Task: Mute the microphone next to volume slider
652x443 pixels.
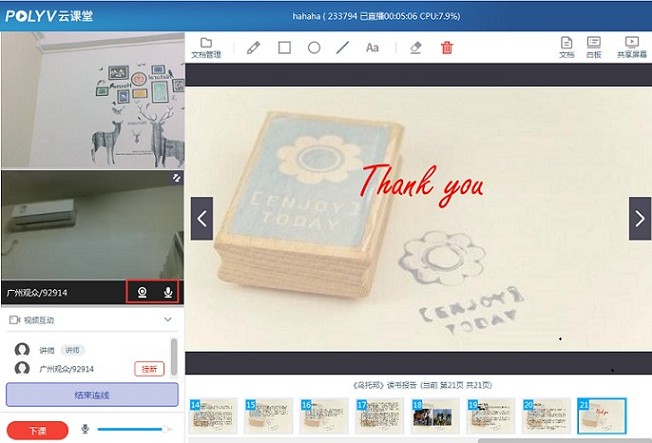Action: [85, 429]
